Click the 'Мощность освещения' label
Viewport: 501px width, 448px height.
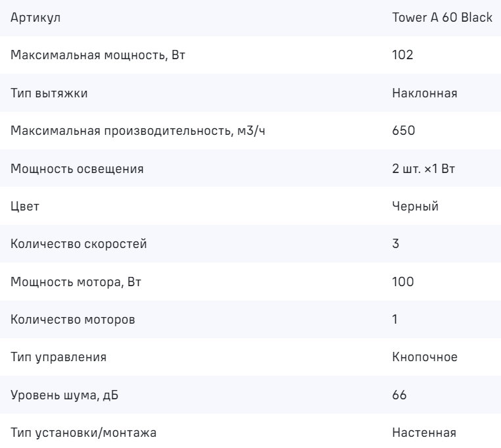pos(78,169)
